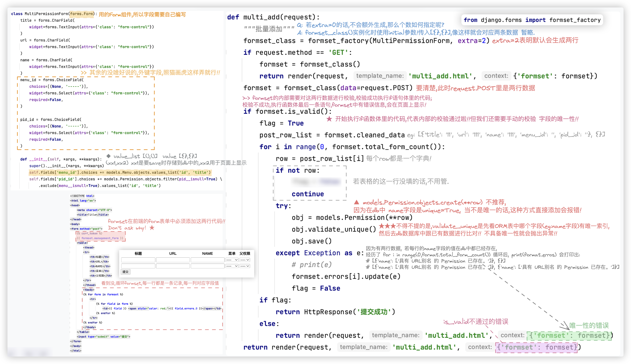Click the 'post_row_list = formset.cleaned_data' line

332,135
